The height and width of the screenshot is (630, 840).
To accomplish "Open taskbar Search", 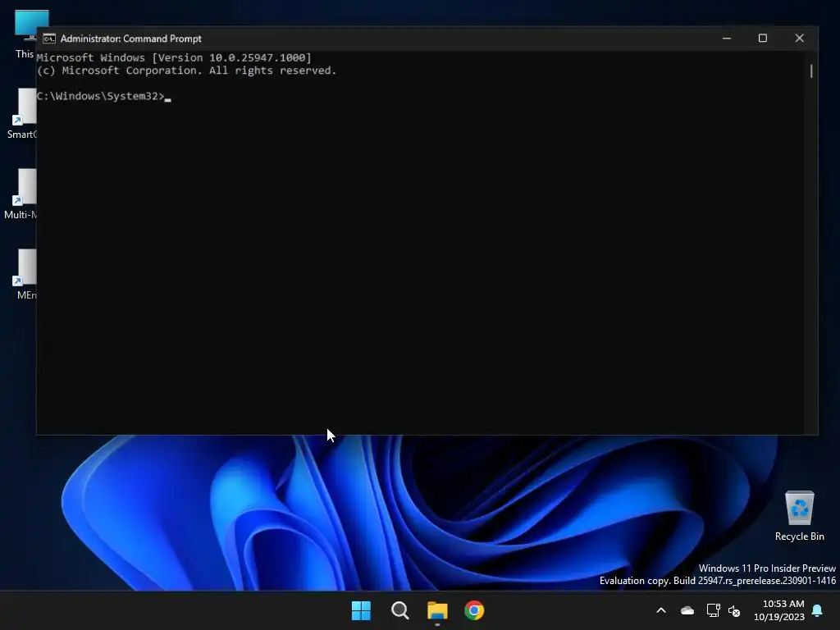I will 399,610.
